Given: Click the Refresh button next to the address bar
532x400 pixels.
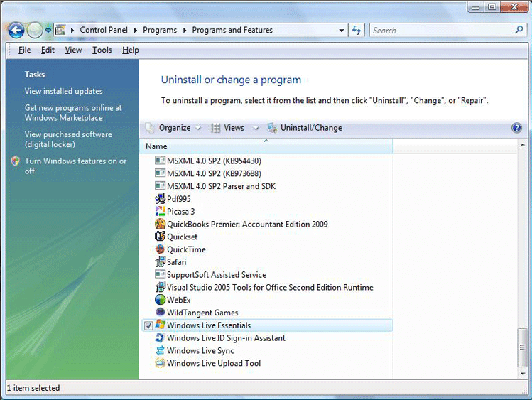Looking at the screenshot, I should (x=357, y=30).
